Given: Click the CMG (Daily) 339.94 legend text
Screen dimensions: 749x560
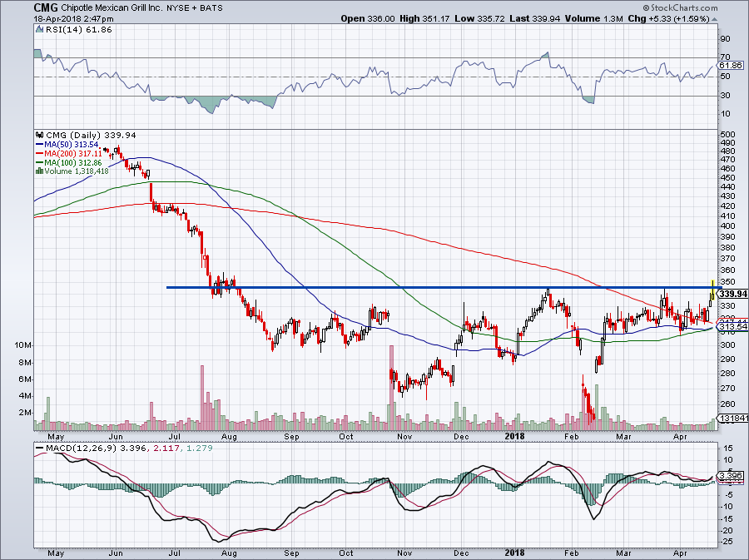Looking at the screenshot, I should click(91, 136).
